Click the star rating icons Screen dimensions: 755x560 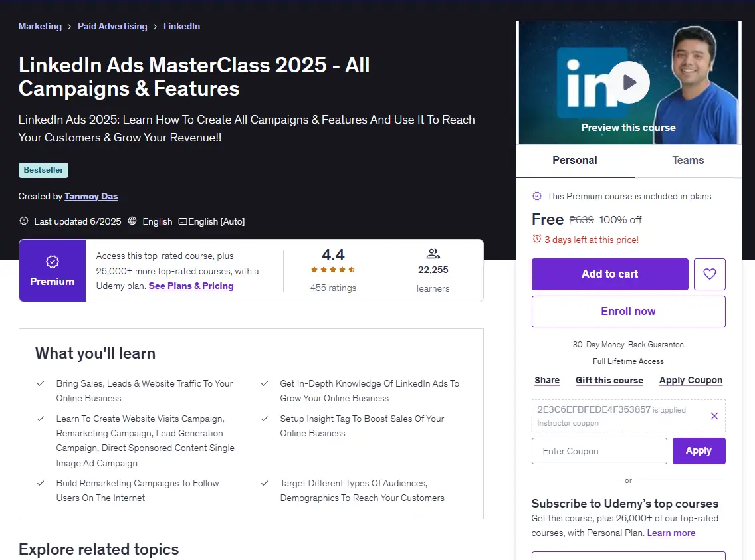pyautogui.click(x=333, y=270)
